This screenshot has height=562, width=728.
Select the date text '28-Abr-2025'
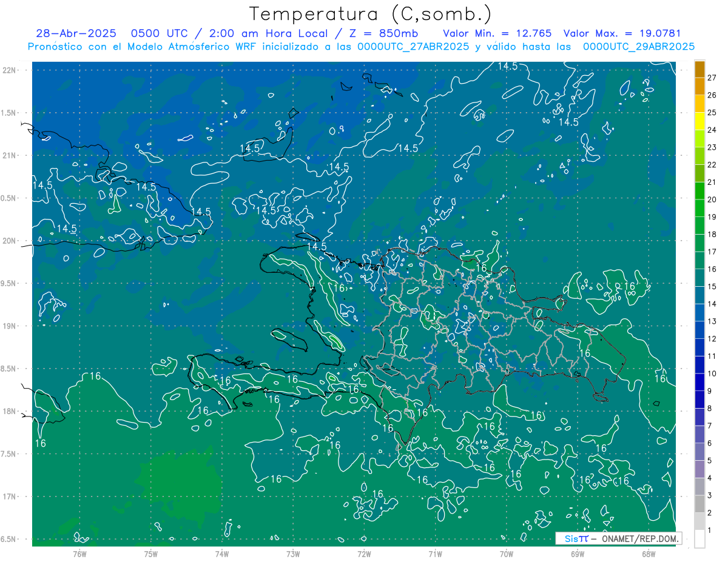click(76, 33)
